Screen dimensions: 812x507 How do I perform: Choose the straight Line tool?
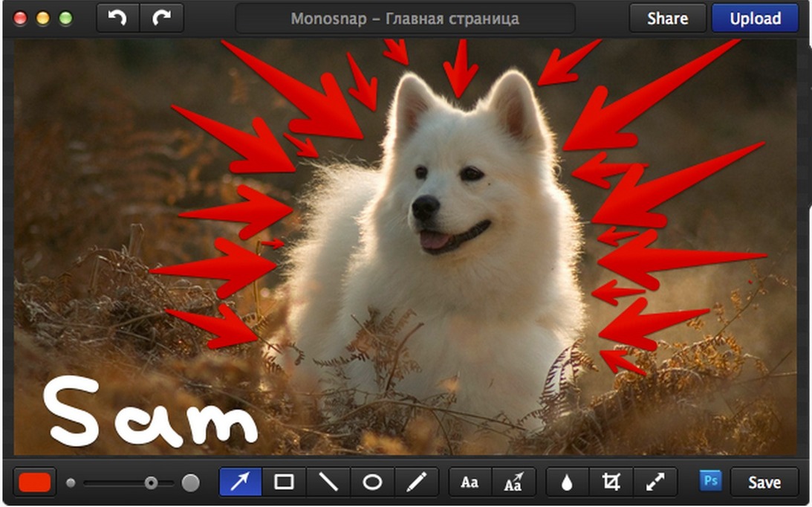coord(328,482)
